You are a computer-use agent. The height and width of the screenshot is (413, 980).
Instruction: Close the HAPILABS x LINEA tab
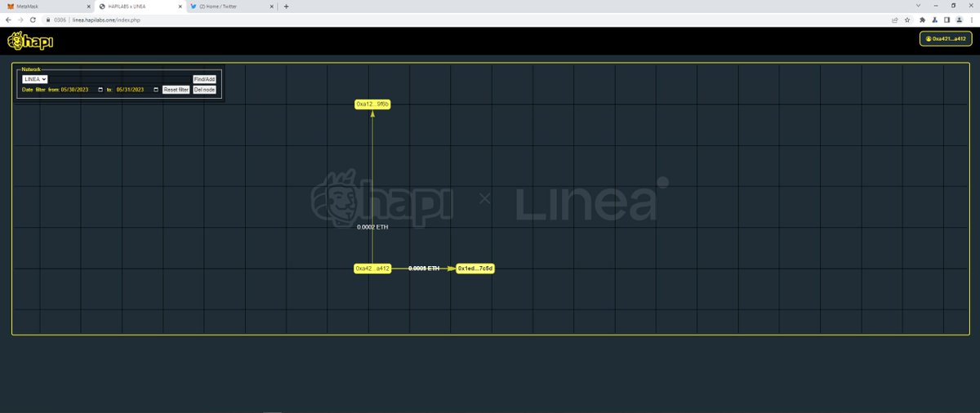pos(179,6)
